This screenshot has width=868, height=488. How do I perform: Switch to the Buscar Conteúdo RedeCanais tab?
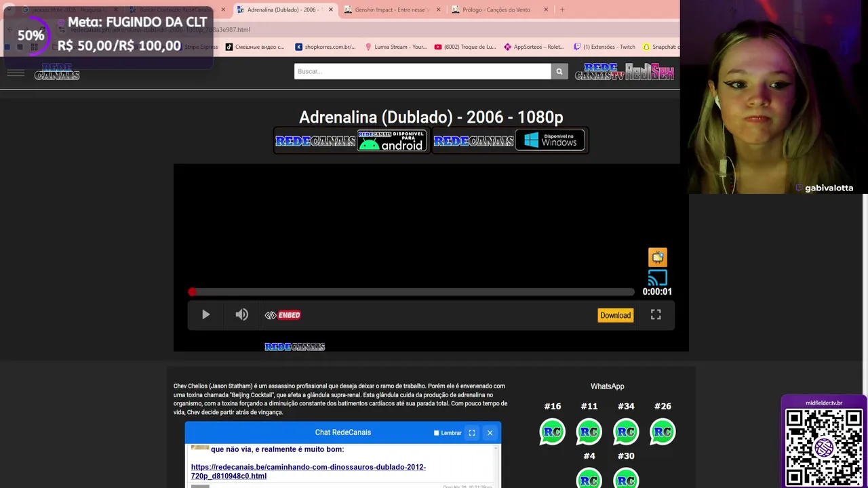176,9
